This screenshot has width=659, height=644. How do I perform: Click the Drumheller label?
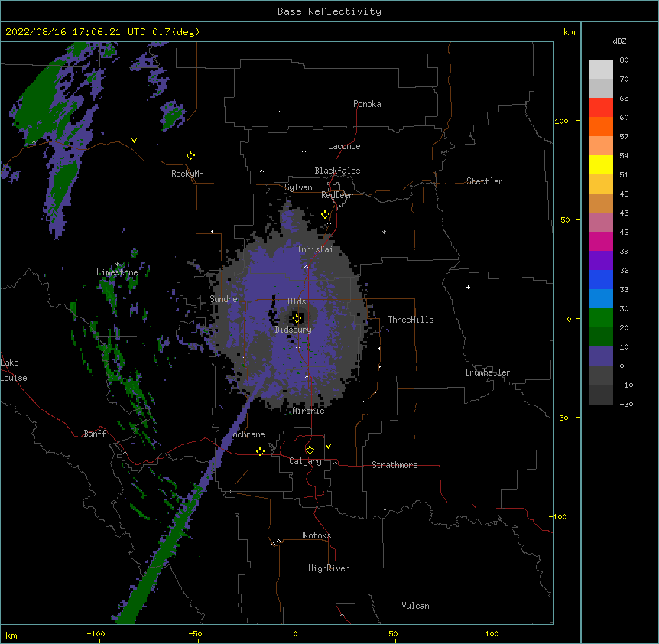[x=488, y=372]
